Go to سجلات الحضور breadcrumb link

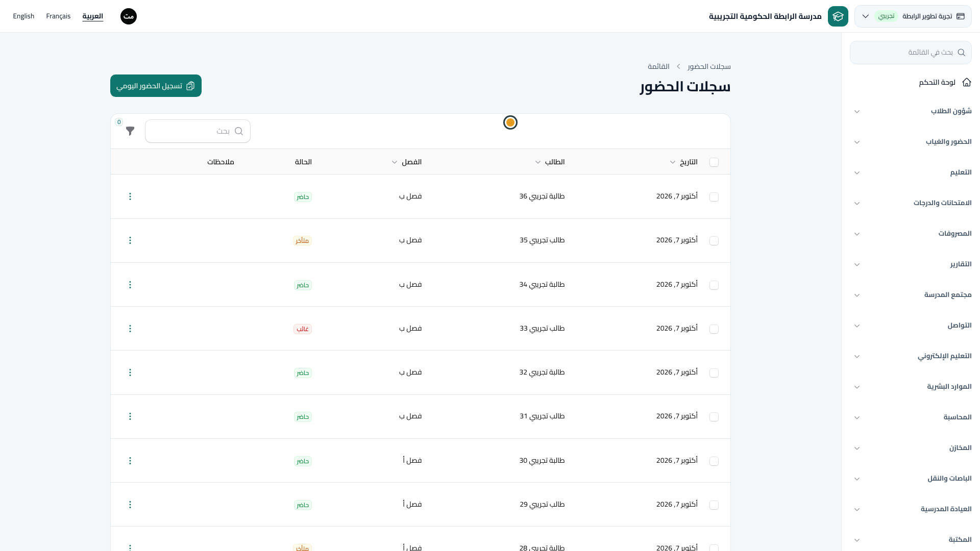(x=709, y=66)
